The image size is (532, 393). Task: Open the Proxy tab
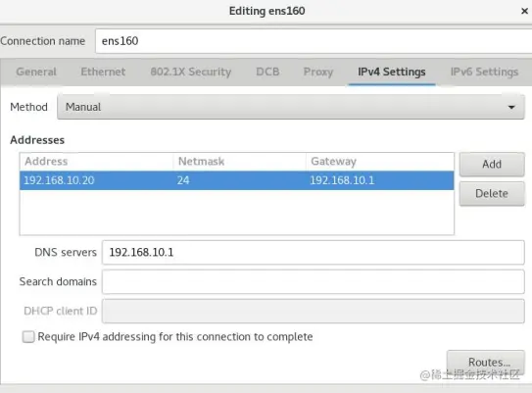tap(318, 72)
